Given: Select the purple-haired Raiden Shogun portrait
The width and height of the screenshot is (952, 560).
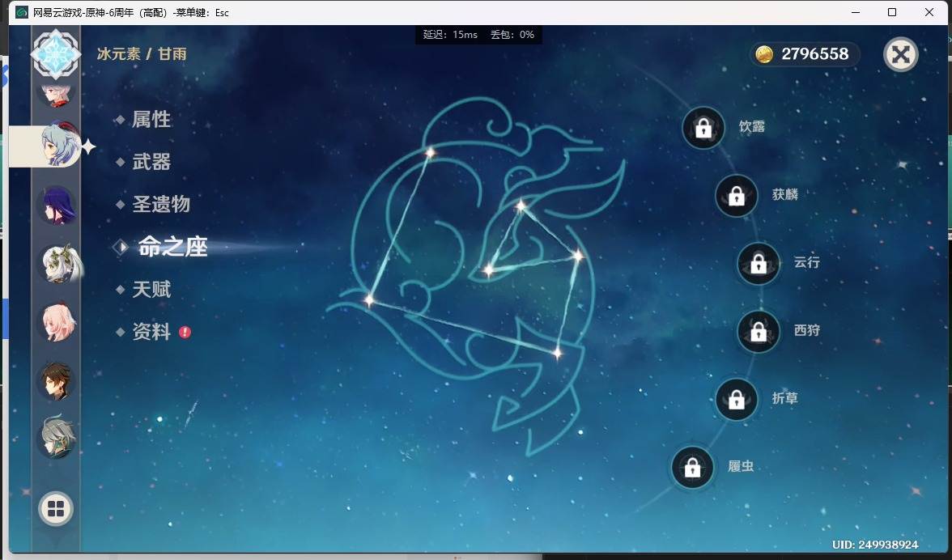Looking at the screenshot, I should pos(57,205).
